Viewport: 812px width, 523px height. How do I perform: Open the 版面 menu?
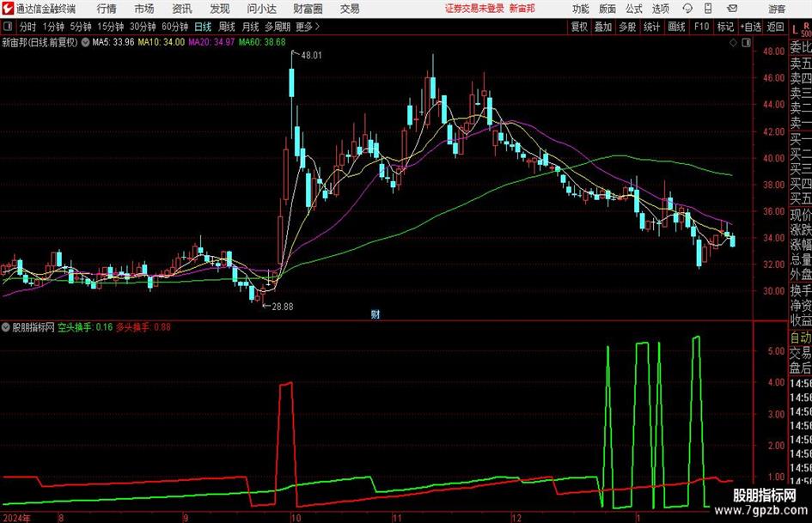pyautogui.click(x=607, y=9)
